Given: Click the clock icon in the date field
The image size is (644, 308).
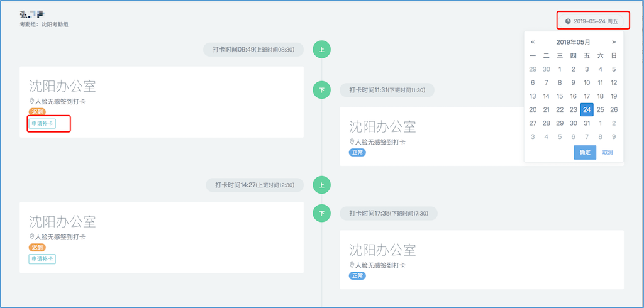Looking at the screenshot, I should pyautogui.click(x=568, y=21).
